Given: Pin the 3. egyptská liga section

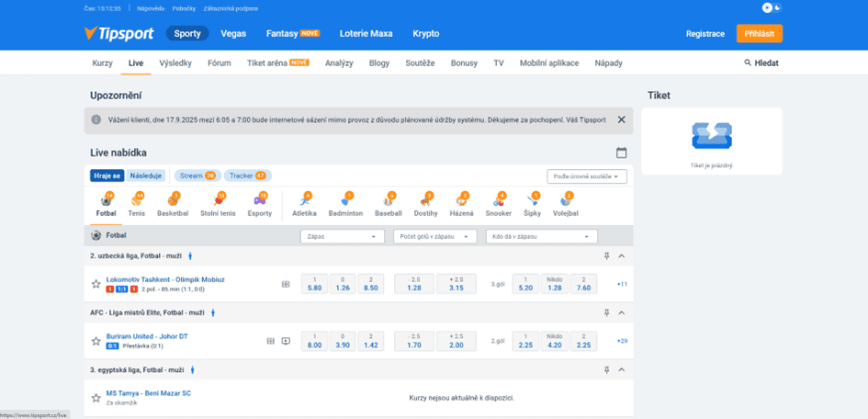Looking at the screenshot, I should (607, 369).
